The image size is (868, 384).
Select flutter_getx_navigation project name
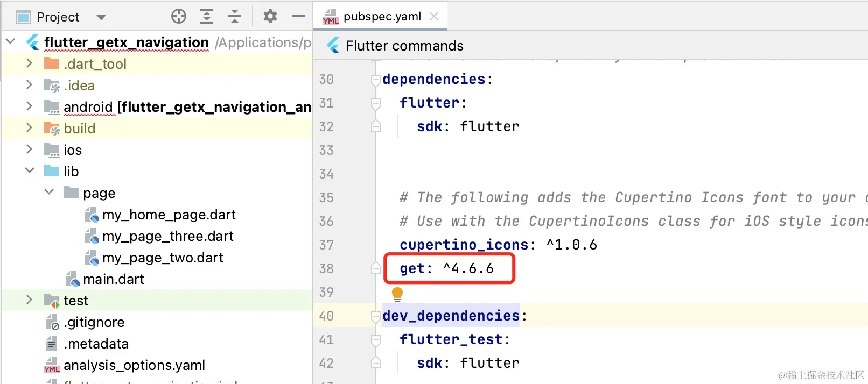pyautogui.click(x=127, y=42)
